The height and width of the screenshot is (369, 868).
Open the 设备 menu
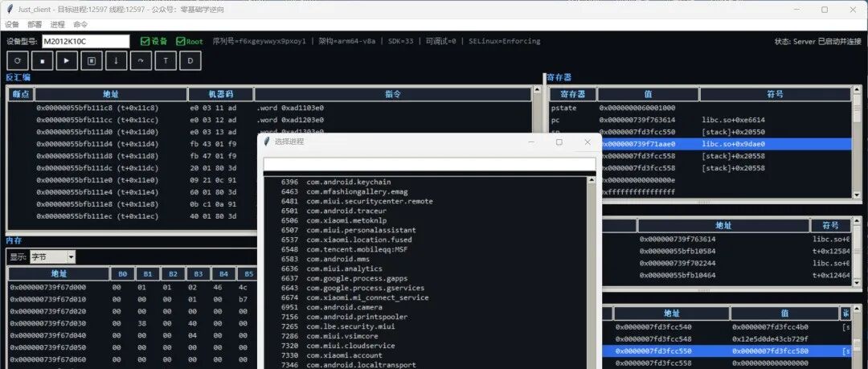(11, 24)
